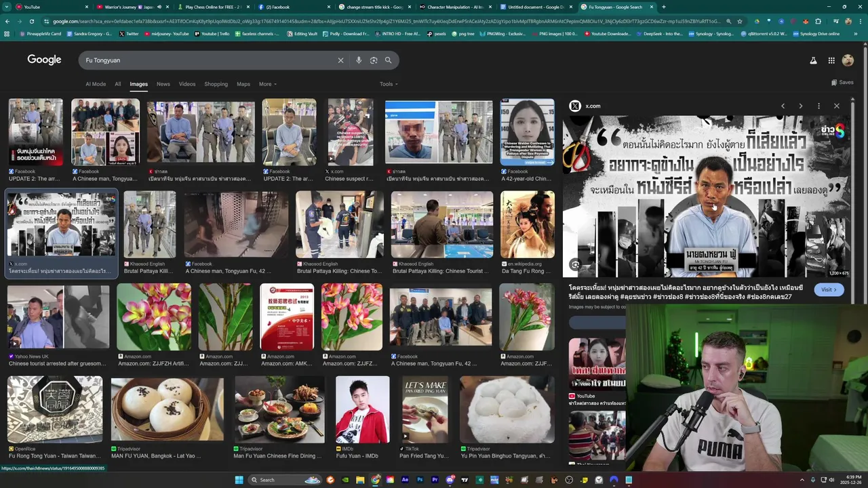Image resolution: width=868 pixels, height=488 pixels.
Task: Open After Effects from taskbar
Action: point(405,480)
